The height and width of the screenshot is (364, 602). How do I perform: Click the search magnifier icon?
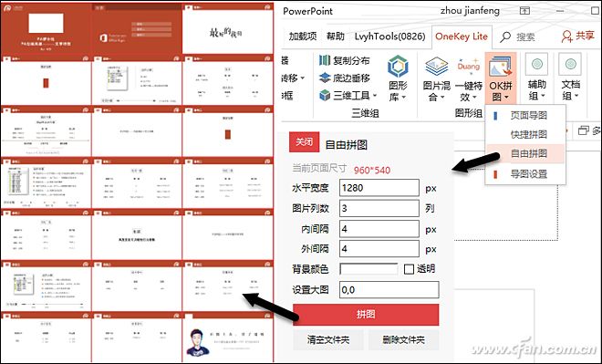(505, 36)
